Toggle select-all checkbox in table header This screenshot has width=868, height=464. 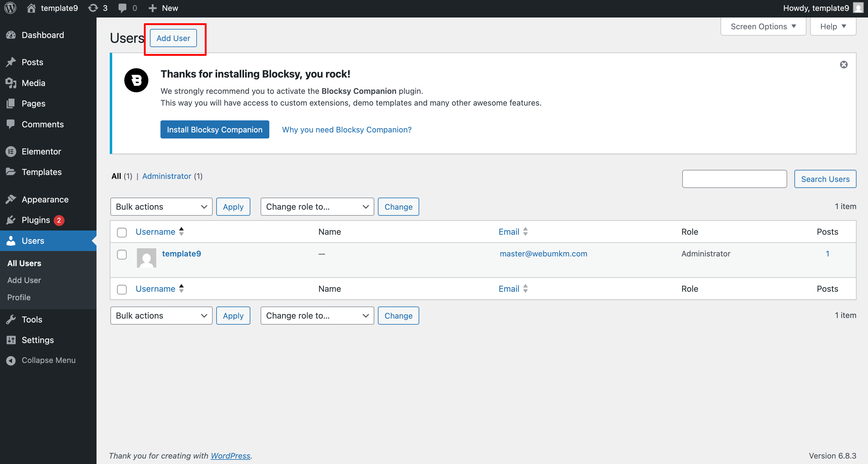[122, 232]
